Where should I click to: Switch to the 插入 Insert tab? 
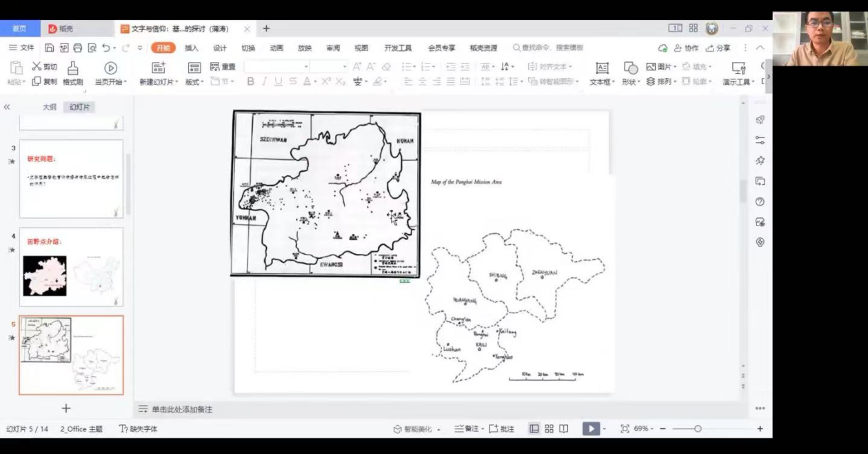pos(192,48)
